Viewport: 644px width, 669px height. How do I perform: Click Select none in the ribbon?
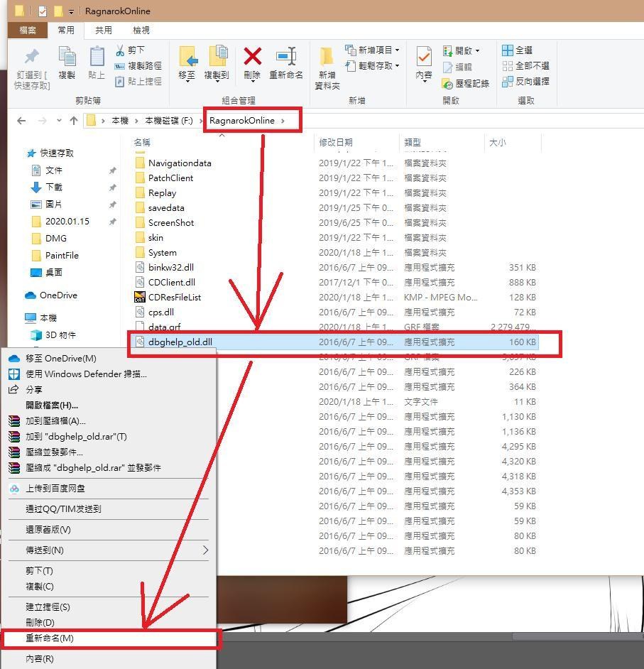tap(525, 66)
